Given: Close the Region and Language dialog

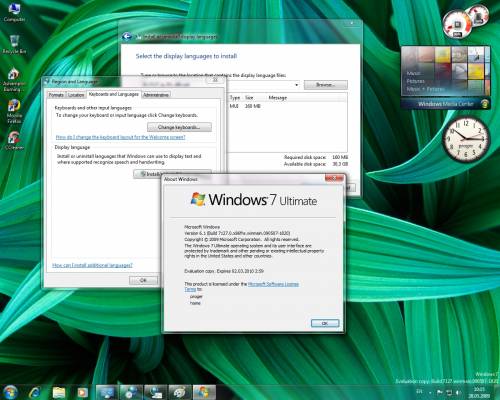Looking at the screenshot, I should (215, 81).
